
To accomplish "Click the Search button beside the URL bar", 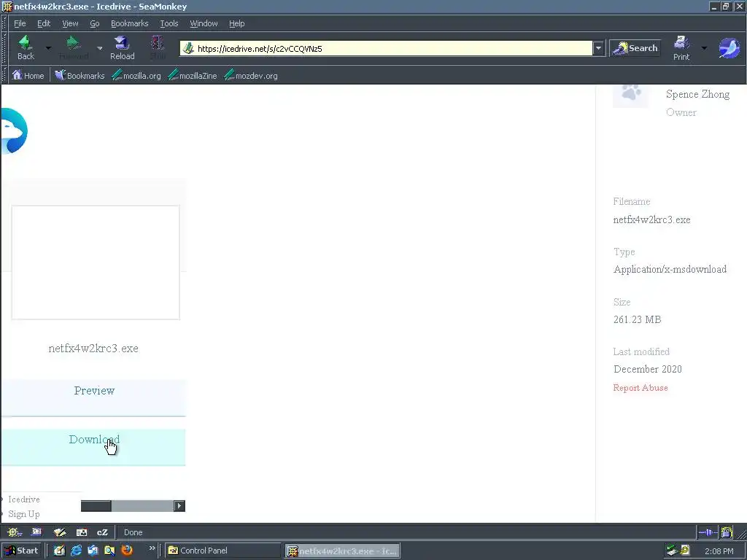I will [635, 48].
